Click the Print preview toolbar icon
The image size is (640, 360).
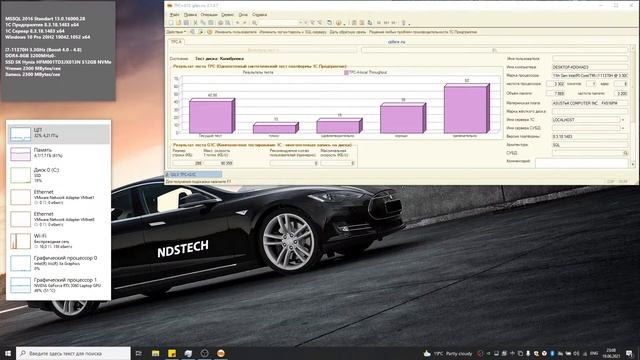[228, 23]
